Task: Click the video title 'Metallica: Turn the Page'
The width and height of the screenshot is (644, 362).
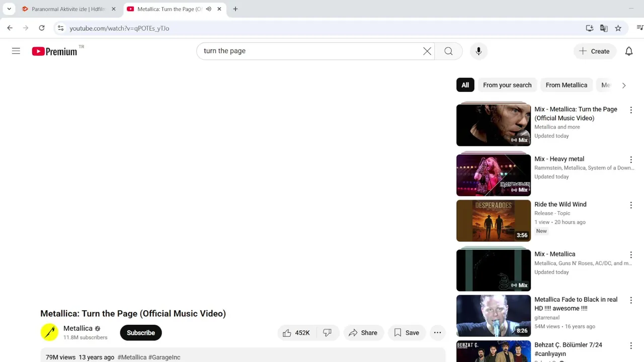Action: click(x=133, y=314)
